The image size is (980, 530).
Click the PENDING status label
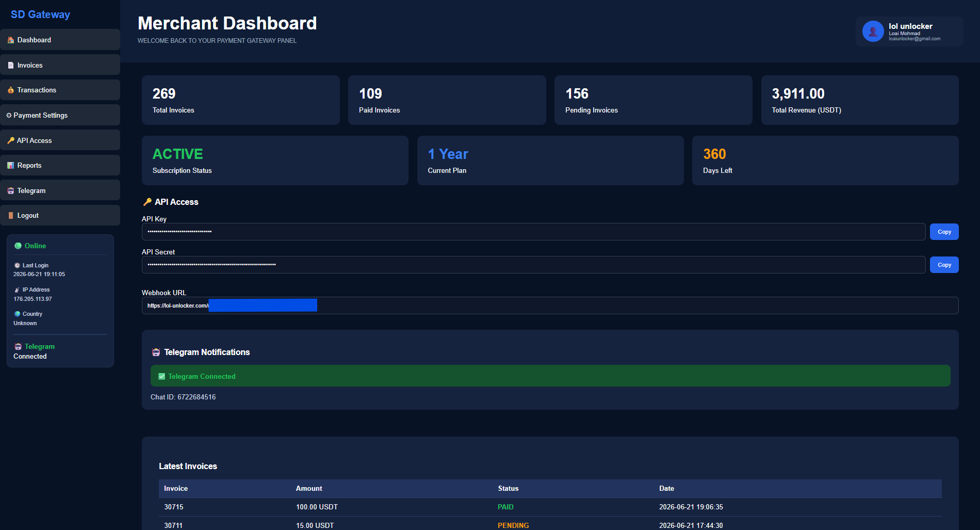click(x=513, y=525)
